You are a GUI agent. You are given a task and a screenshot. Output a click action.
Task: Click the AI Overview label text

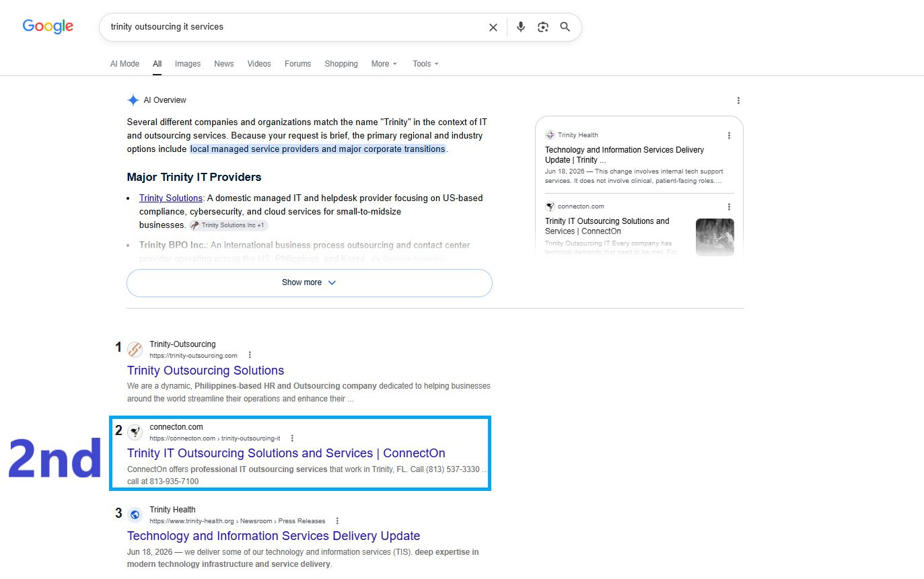pyautogui.click(x=165, y=100)
